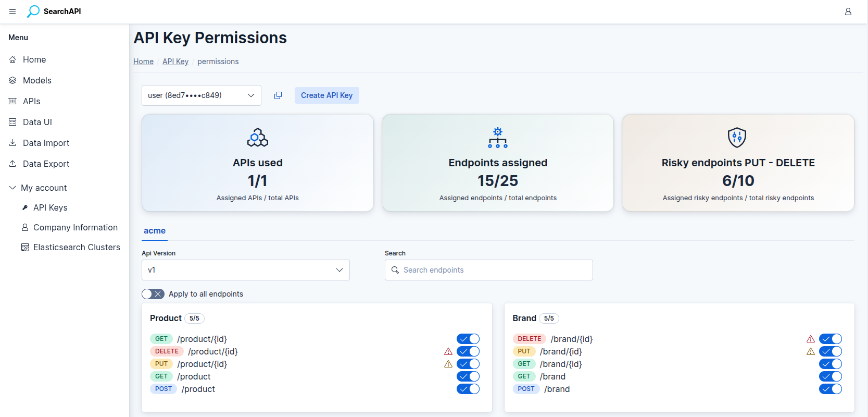Click the Endpoints assigned network icon
Viewport: 868px width, 417px height.
click(498, 138)
